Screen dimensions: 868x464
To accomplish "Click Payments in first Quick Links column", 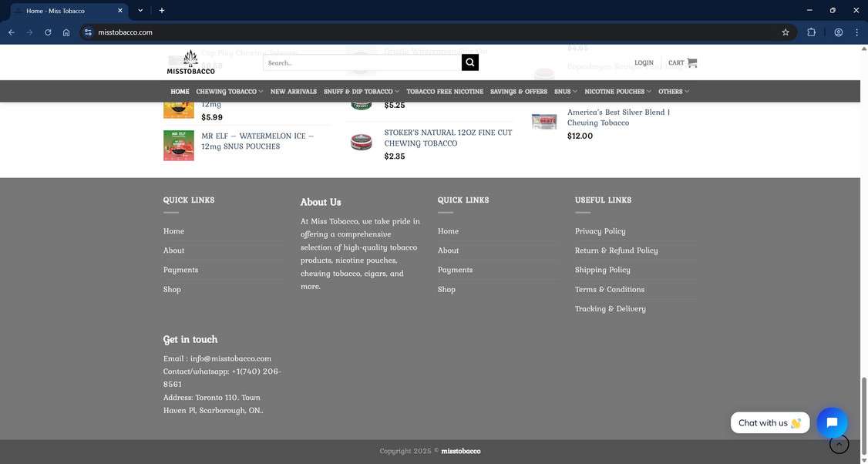I will (x=180, y=270).
